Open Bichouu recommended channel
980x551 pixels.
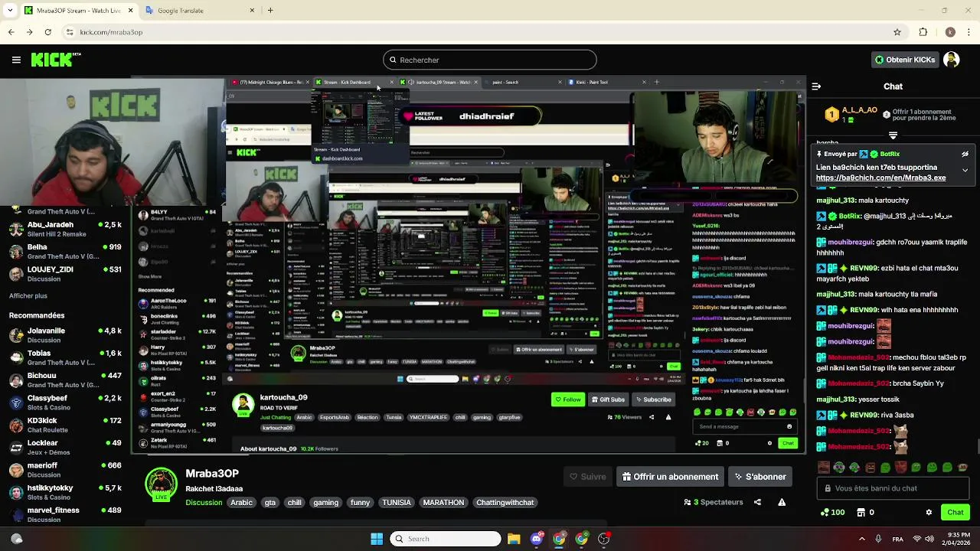65,380
